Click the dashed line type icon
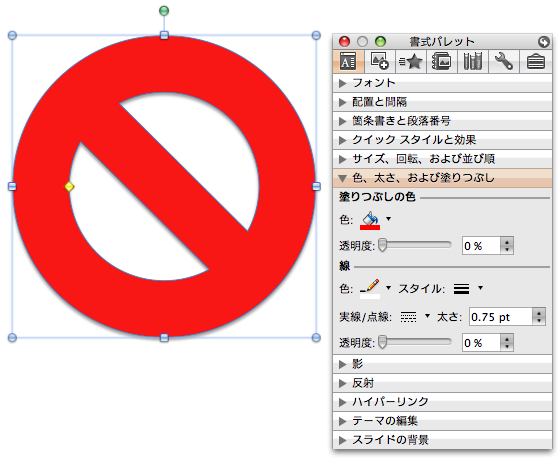This screenshot has width=560, height=458. (408, 317)
